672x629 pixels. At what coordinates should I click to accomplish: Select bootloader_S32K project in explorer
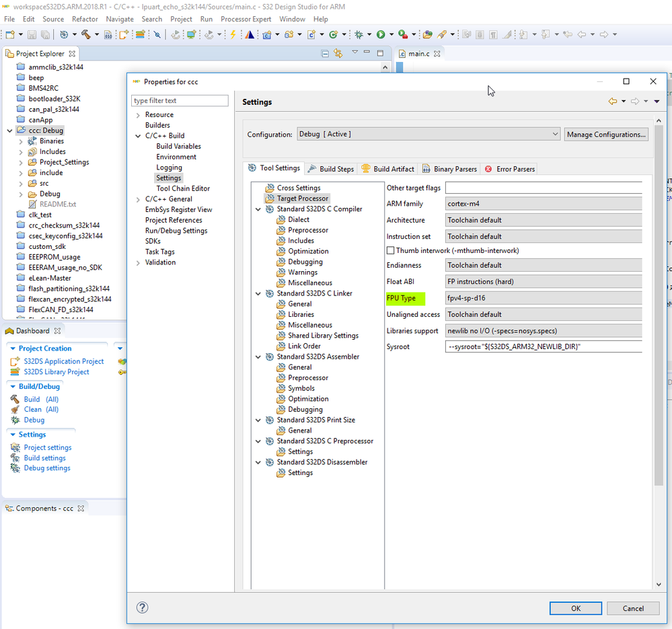54,98
